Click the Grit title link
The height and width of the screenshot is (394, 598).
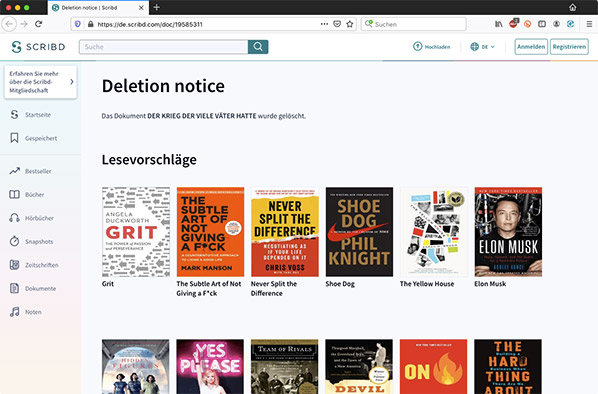[x=108, y=284]
